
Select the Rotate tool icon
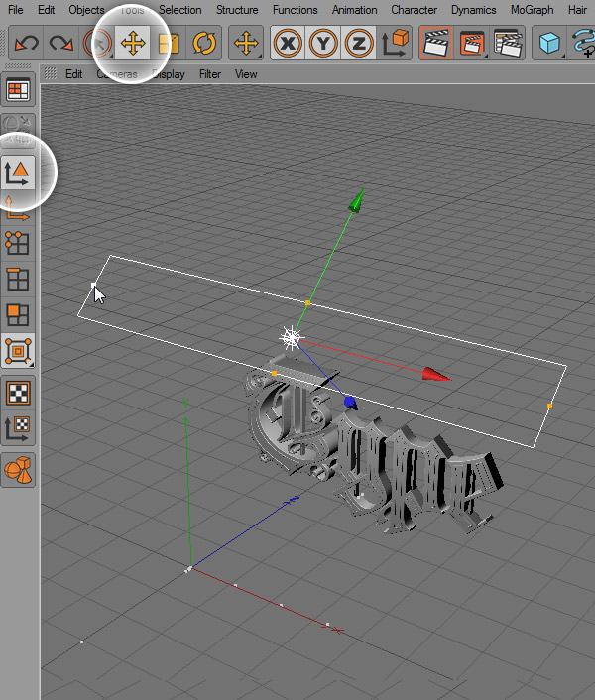pyautogui.click(x=204, y=44)
